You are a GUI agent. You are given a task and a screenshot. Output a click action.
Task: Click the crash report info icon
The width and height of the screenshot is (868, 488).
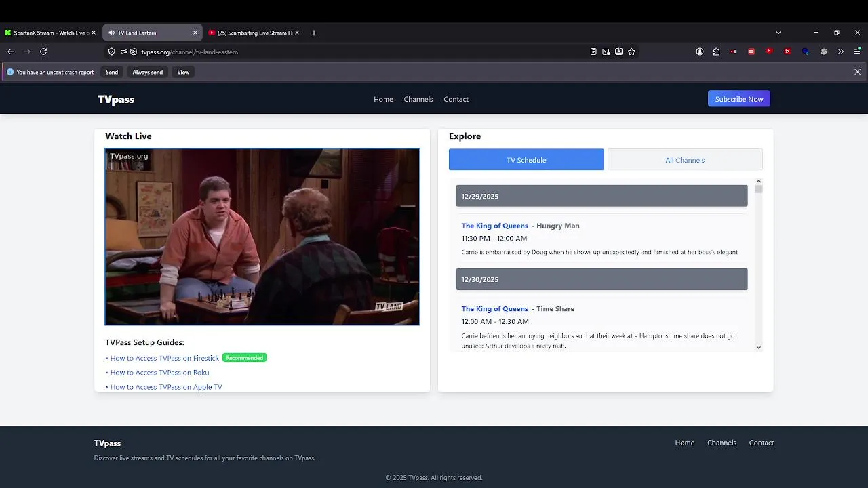[10, 72]
